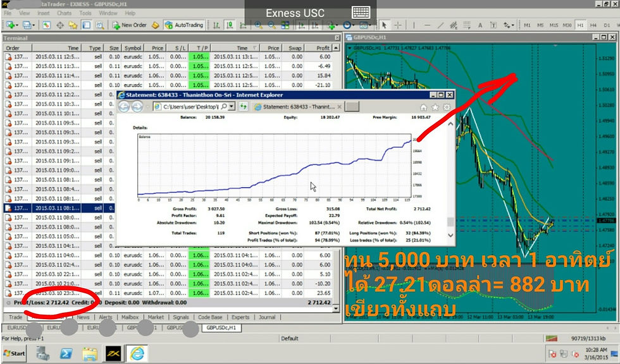Open Internet Explorer home icon
The height and width of the screenshot is (364, 620).
423,107
